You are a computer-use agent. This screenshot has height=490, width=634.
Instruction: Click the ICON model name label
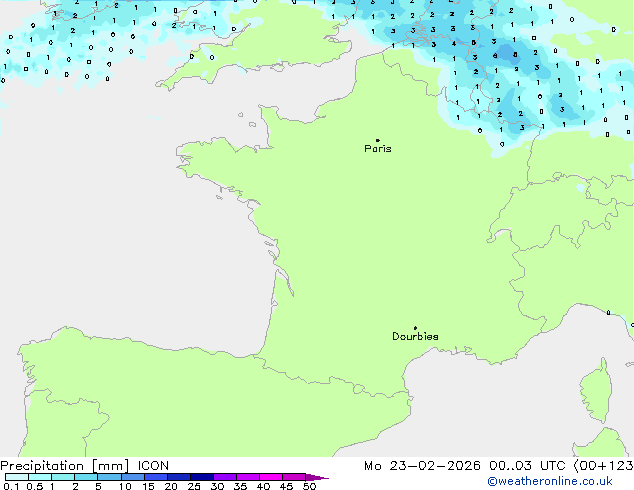point(153,466)
